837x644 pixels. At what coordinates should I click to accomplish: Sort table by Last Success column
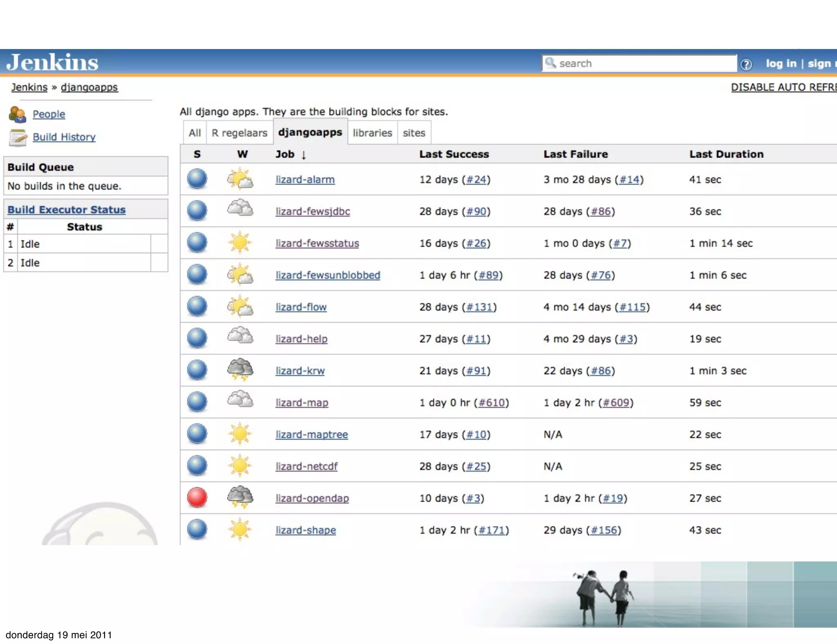(454, 154)
